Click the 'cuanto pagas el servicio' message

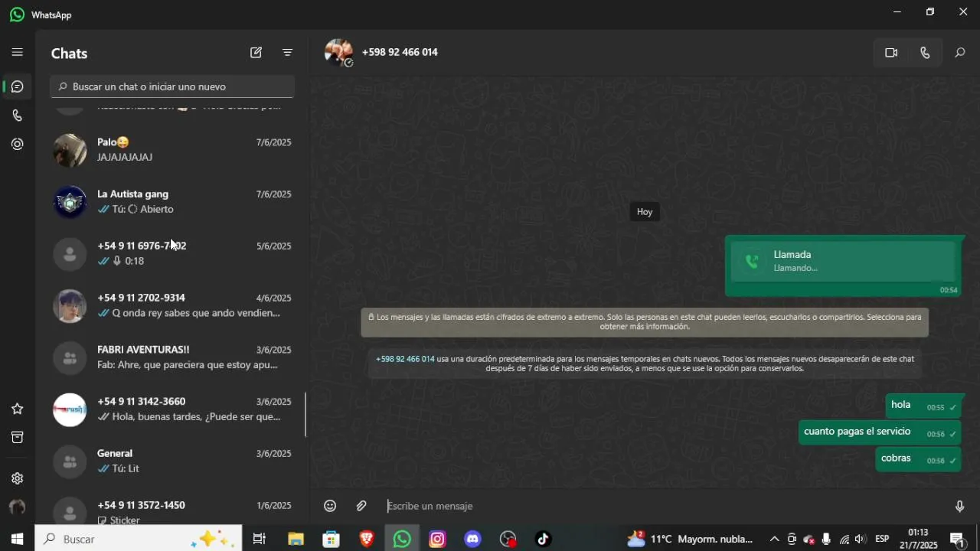coord(880,432)
